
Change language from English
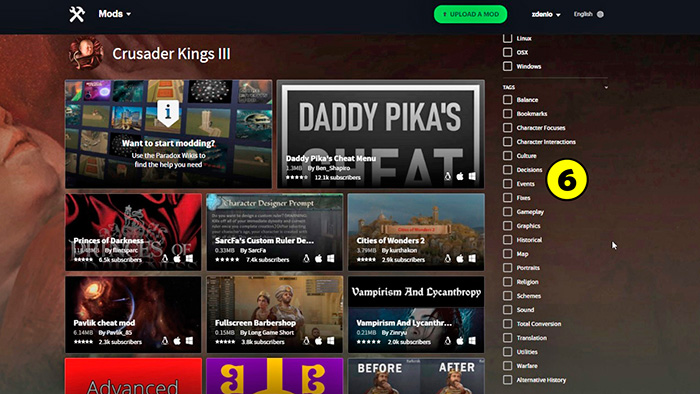click(x=583, y=14)
